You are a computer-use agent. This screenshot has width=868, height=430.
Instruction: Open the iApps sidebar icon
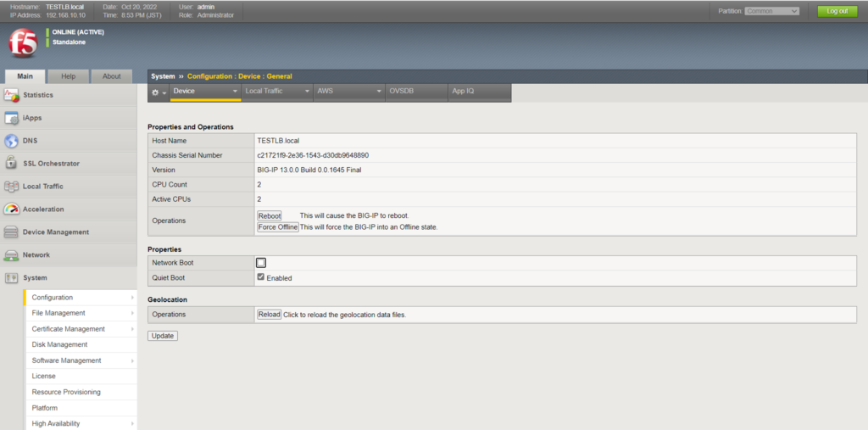point(12,118)
